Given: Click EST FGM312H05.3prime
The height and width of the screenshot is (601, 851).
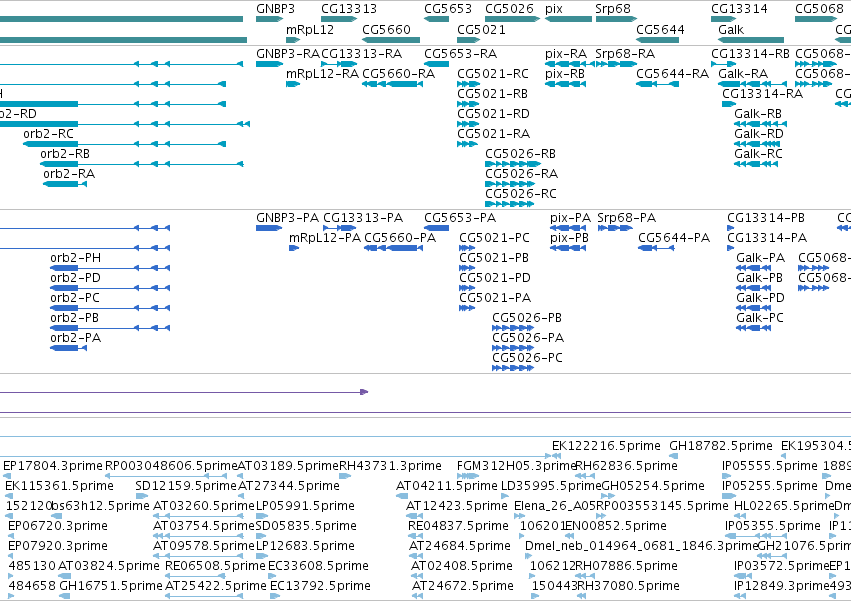Looking at the screenshot, I should click(516, 466).
